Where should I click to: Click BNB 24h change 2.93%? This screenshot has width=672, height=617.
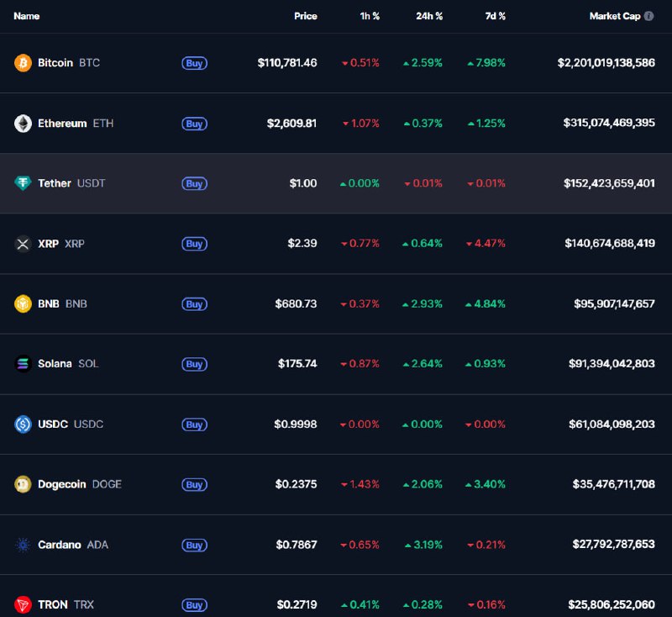click(423, 304)
